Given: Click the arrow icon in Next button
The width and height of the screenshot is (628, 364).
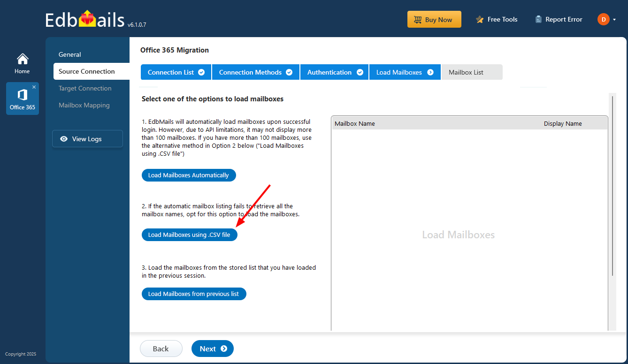Looking at the screenshot, I should pos(224,349).
